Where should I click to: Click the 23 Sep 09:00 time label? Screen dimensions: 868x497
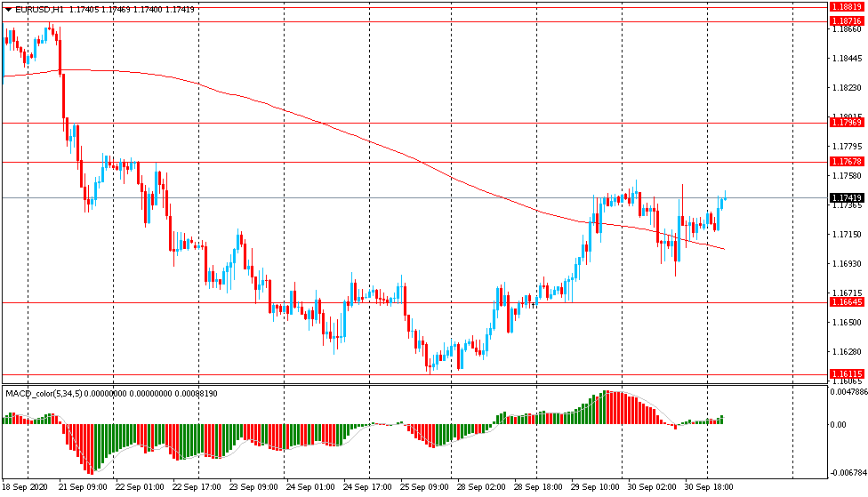coord(253,487)
